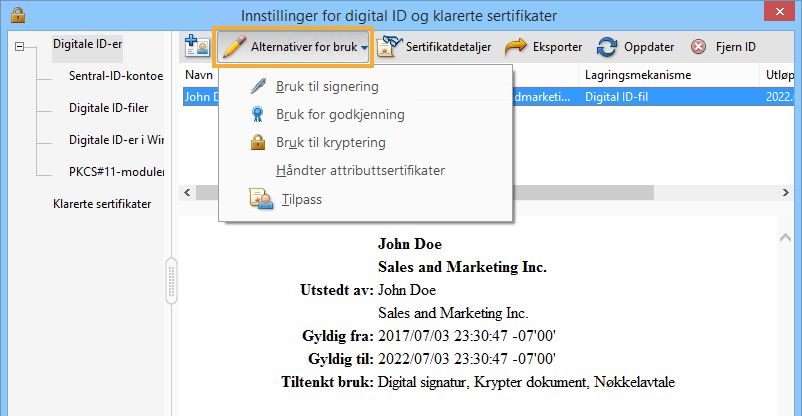
Task: Close the dialog with red X
Action: click(779, 11)
